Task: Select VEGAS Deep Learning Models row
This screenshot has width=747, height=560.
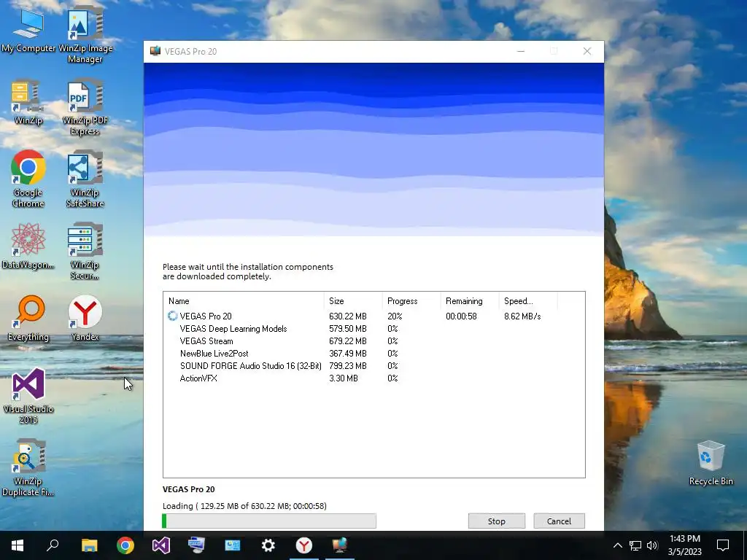Action: coord(374,329)
